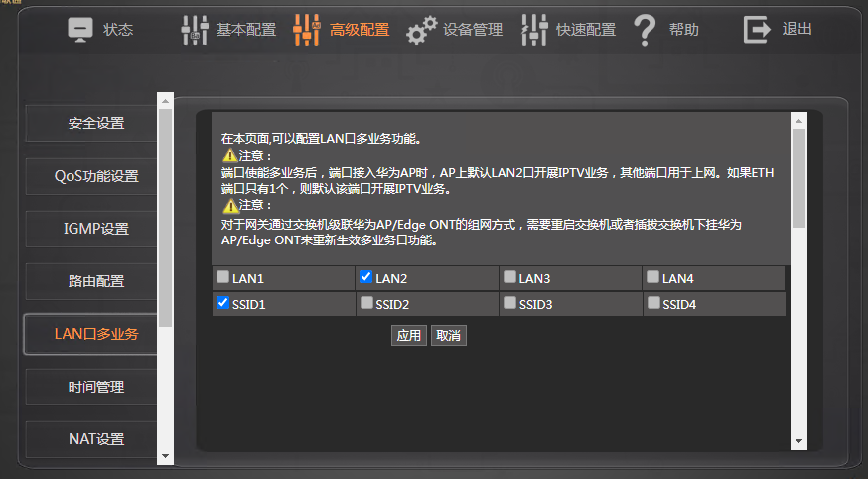This screenshot has width=868, height=479.
Task: Click the second 注意 warning triangle icon
Action: coord(230,205)
